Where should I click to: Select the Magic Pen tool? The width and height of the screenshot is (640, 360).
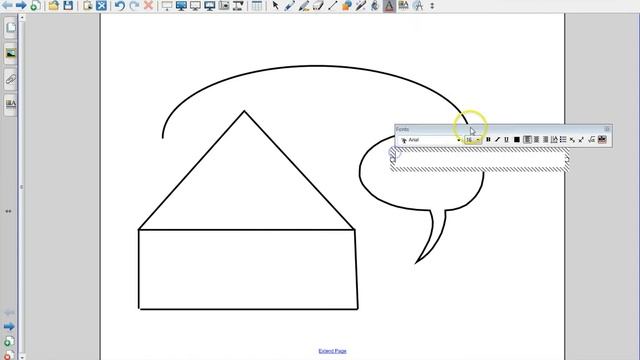click(361, 5)
